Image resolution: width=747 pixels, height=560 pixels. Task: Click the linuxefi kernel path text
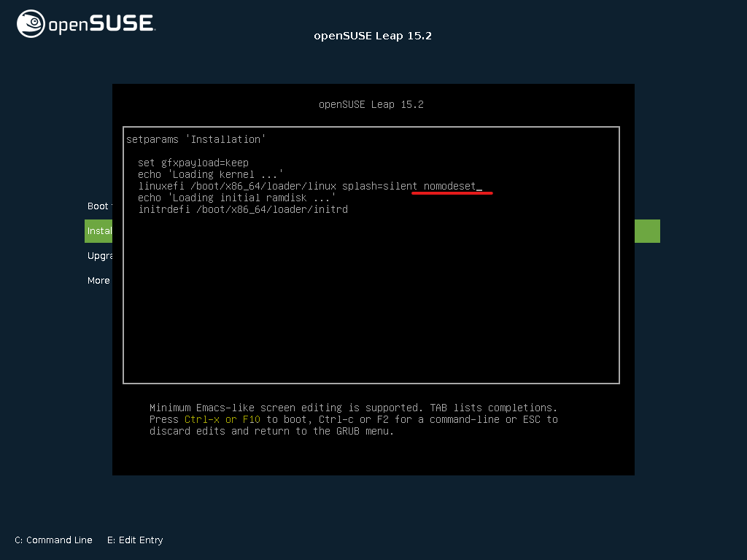263,186
